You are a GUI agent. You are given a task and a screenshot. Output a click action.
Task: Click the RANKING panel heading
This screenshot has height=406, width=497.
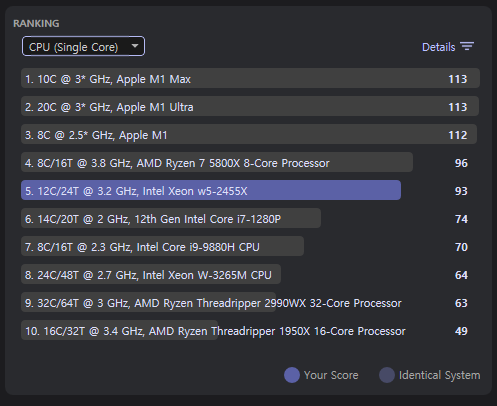point(36,24)
